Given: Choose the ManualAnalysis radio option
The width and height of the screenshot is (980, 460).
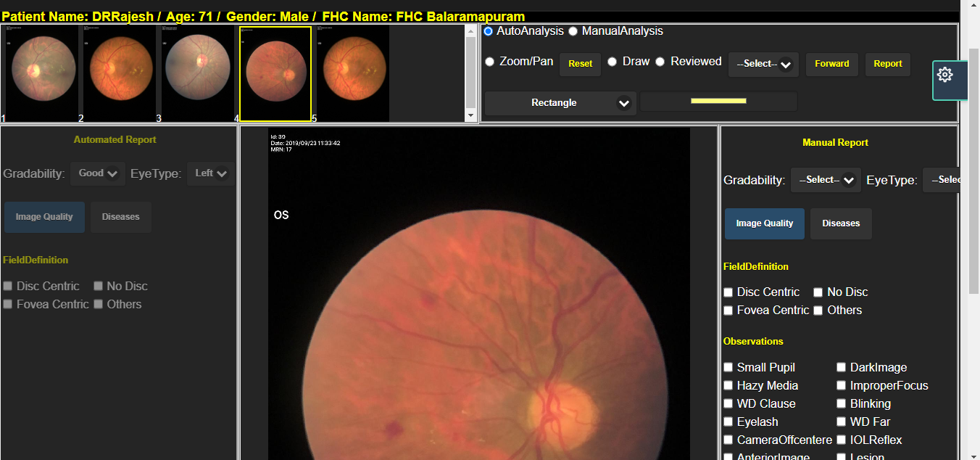Looking at the screenshot, I should (x=573, y=31).
